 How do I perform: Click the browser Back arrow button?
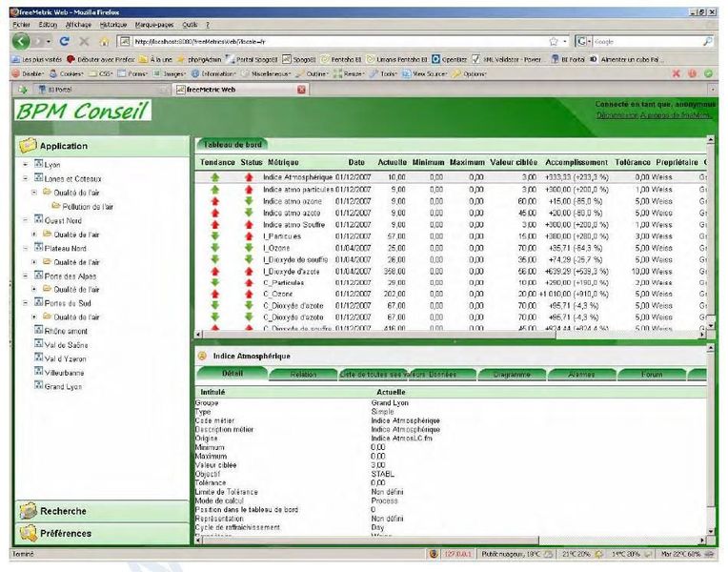click(21, 42)
